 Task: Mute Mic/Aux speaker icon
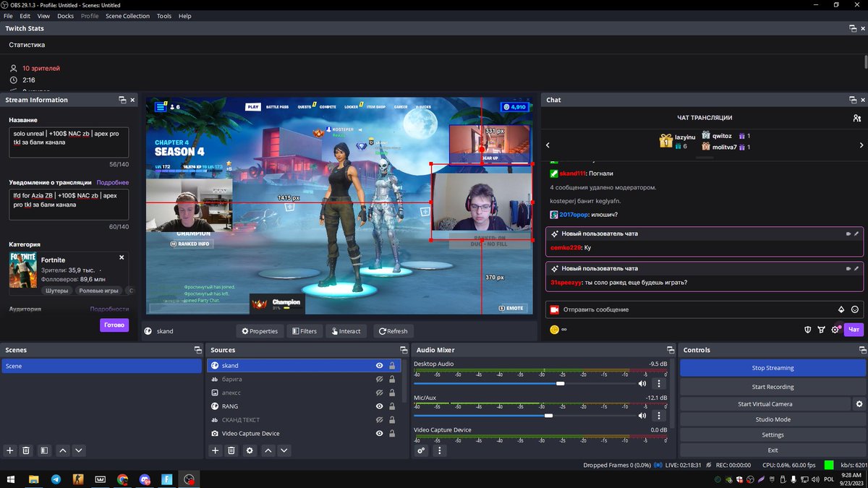point(642,416)
